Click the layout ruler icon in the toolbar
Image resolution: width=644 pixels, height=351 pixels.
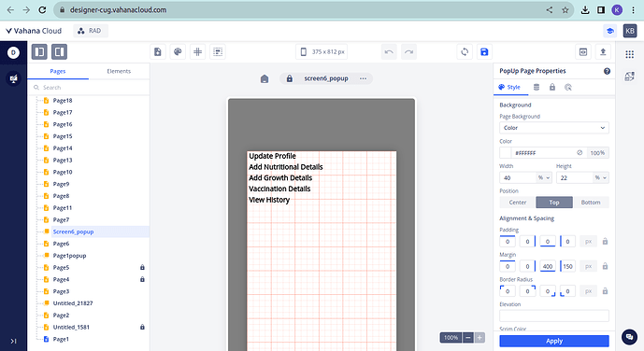pyautogui.click(x=218, y=51)
